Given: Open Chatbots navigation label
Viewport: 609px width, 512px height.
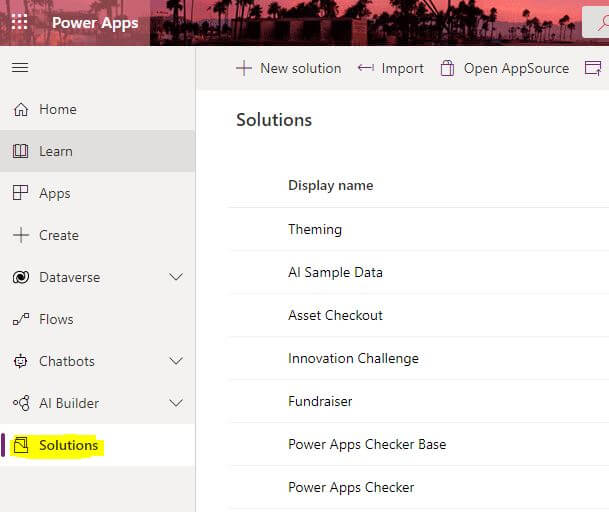Looking at the screenshot, I should 67,361.
